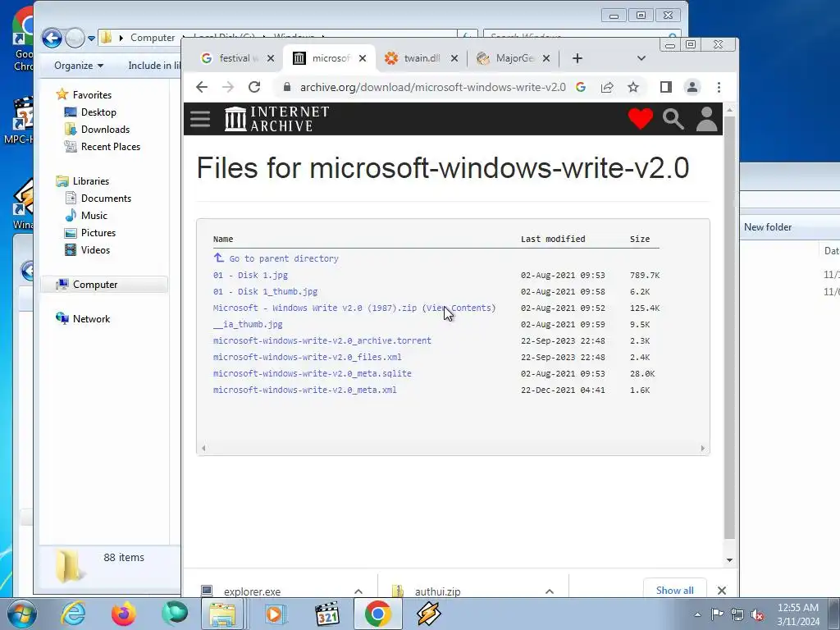This screenshot has width=840, height=630.
Task: Close the festival tab
Action: coord(271,58)
